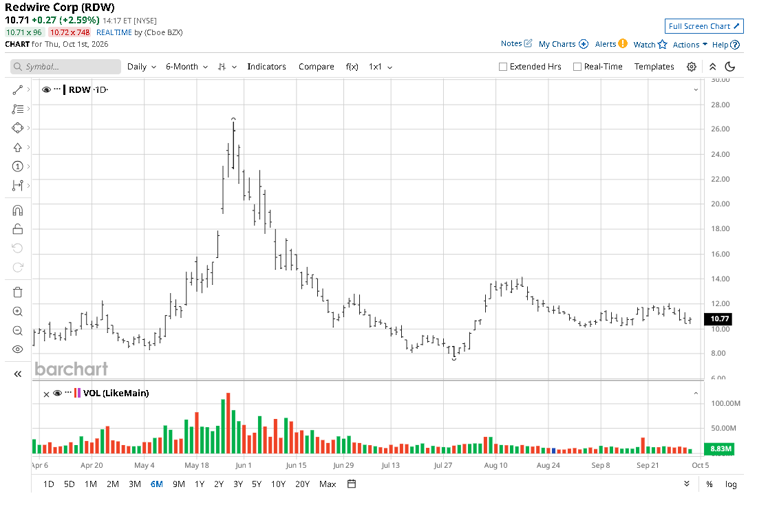This screenshot has height=507, width=768.
Task: Select the 6M range
Action: (157, 484)
